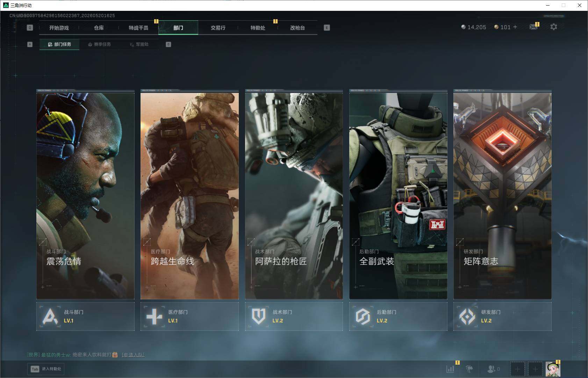Click the D next sub-tab key icon
This screenshot has height=378, width=588.
[168, 44]
